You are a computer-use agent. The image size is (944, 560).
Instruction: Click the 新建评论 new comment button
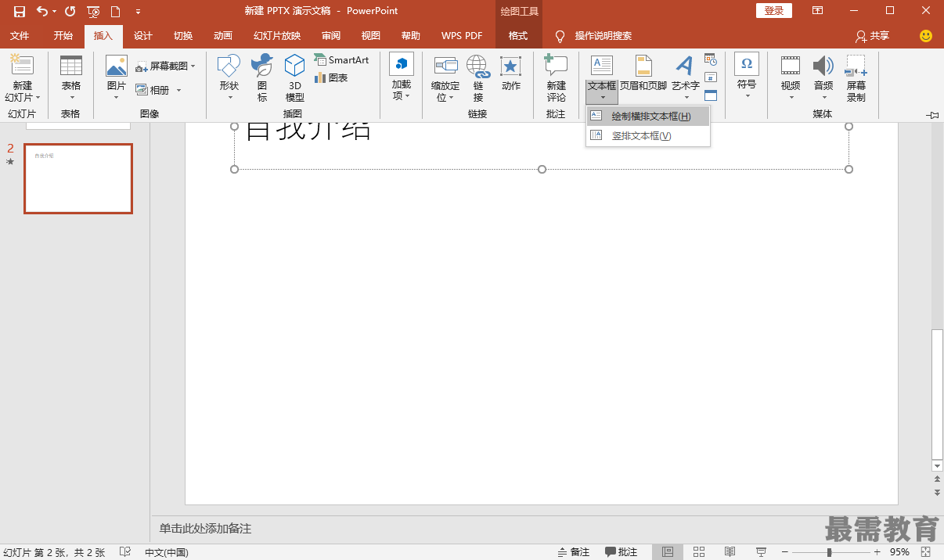click(x=557, y=78)
